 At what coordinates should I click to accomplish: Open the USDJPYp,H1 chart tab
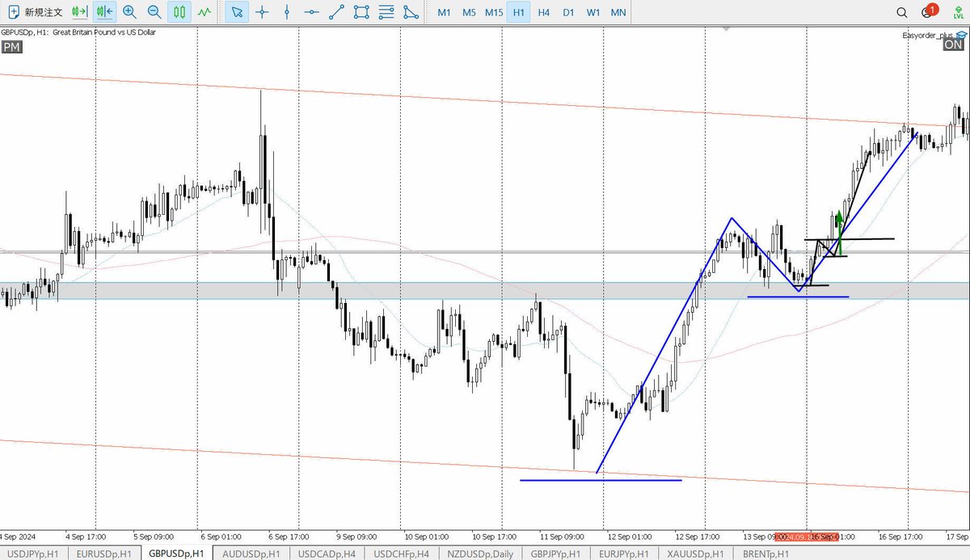point(32,554)
